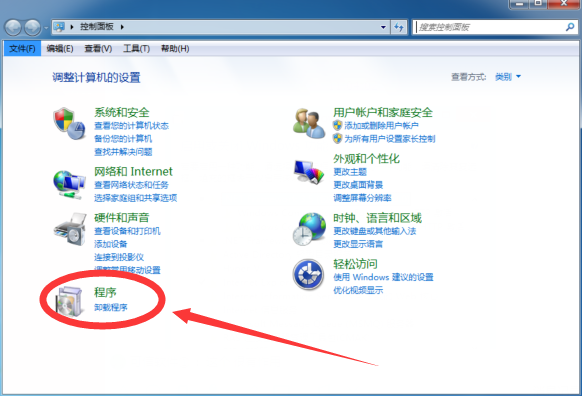Open 添加或删除用户帐户 link
Image resolution: width=582 pixels, height=396 pixels.
381,126
